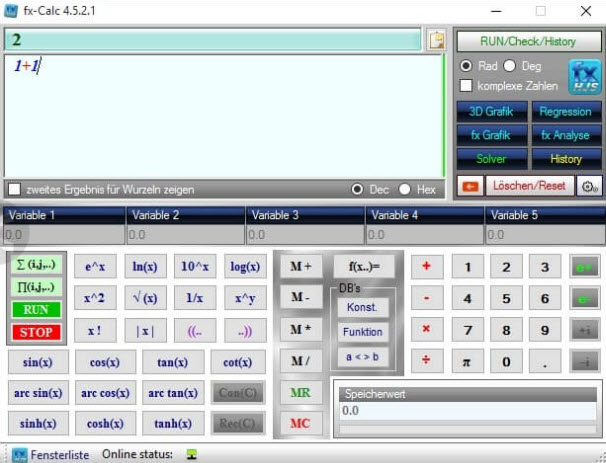Open the fx Grafik module
The height and width of the screenshot is (463, 606).
click(x=492, y=135)
